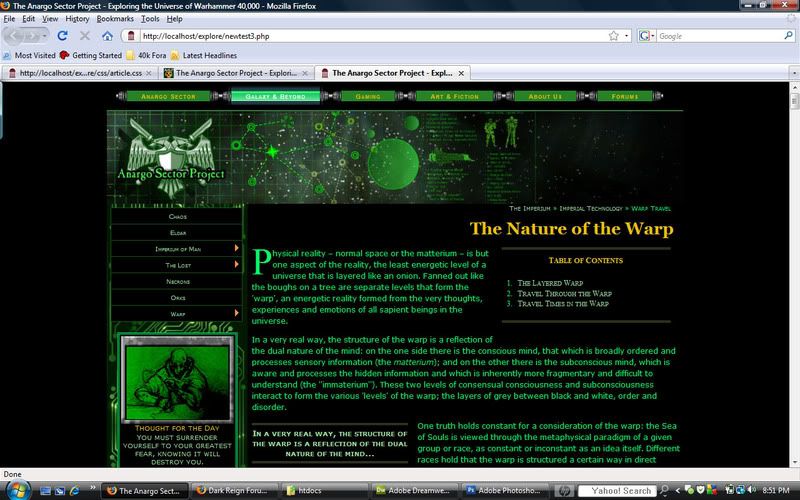The image size is (800, 500).
Task: Follow the Warp Travel breadcrumb link
Action: 651,208
